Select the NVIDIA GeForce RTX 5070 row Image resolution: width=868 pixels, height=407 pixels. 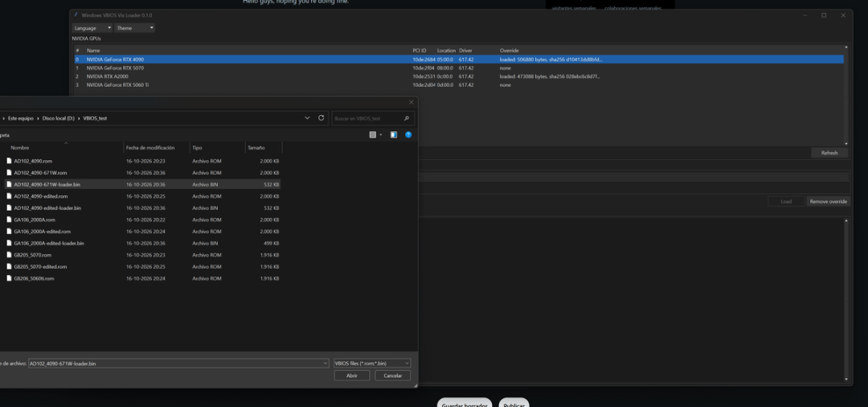[459, 68]
